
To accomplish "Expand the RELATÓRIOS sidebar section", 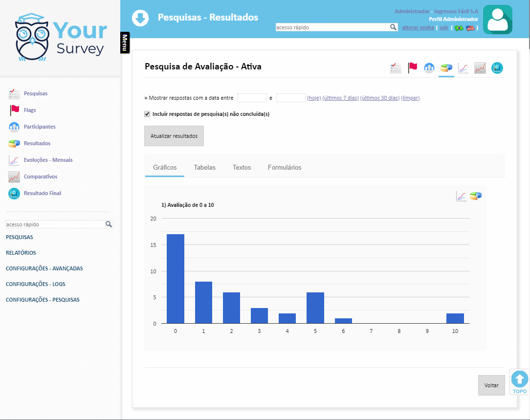I will [21, 253].
